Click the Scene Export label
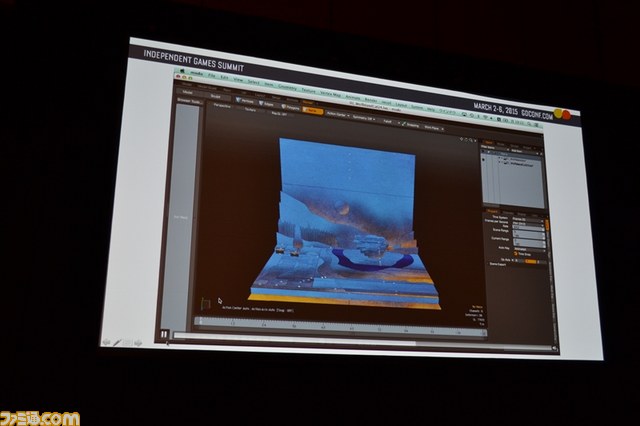Image resolution: width=640 pixels, height=426 pixels. pyautogui.click(x=498, y=264)
